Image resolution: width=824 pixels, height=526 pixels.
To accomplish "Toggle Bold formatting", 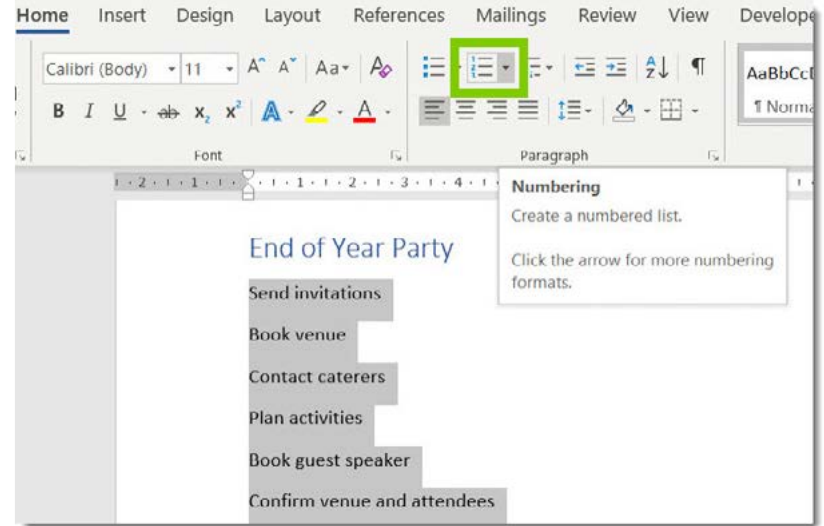I will [58, 111].
